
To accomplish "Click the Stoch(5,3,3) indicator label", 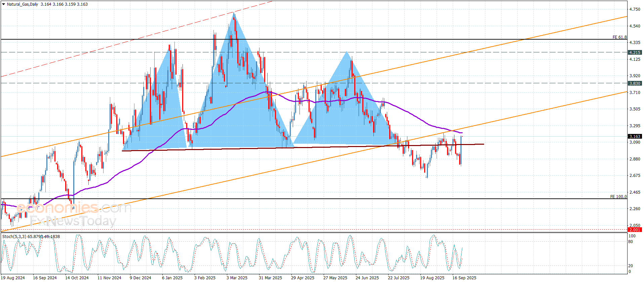I will (x=14, y=237).
